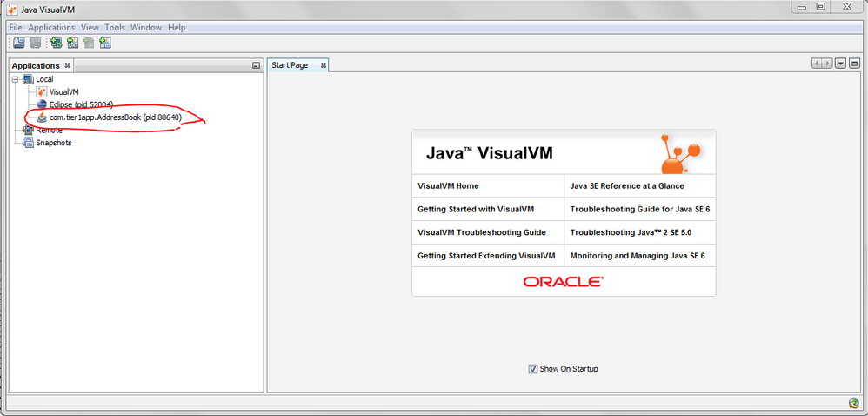The image size is (868, 416).
Task: Open Troubleshooting Guide for Java SE 6
Action: pos(639,210)
